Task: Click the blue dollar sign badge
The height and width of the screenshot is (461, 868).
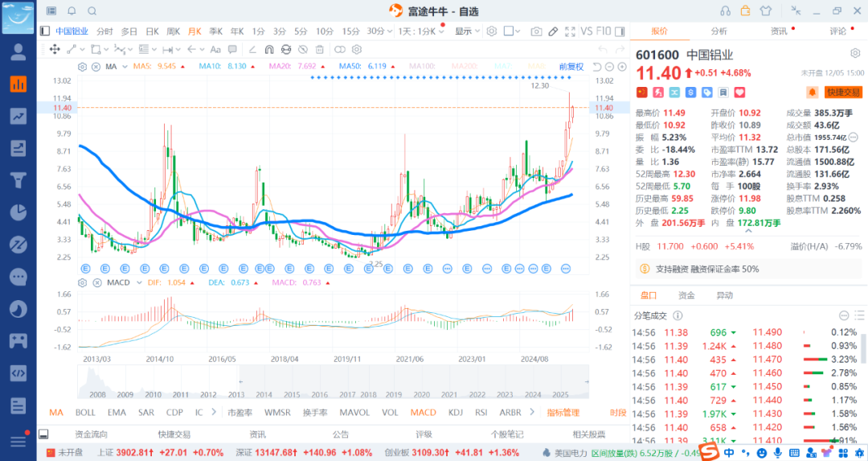Action: (x=691, y=93)
